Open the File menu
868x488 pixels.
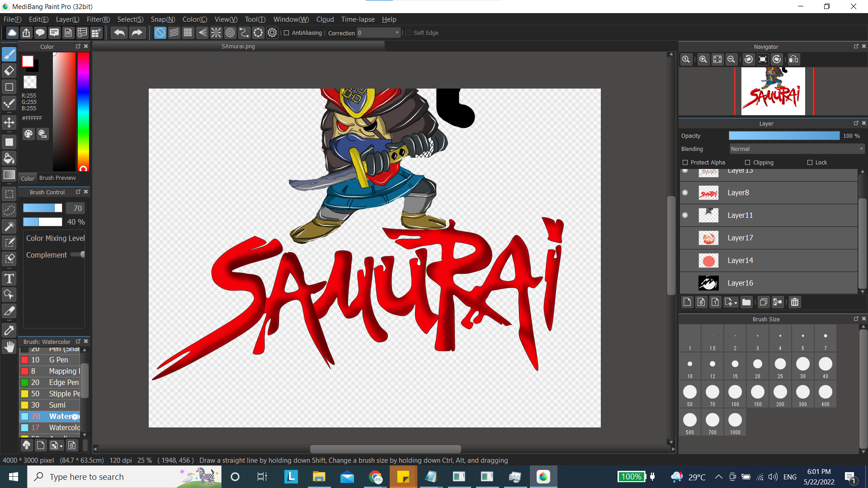coord(13,19)
